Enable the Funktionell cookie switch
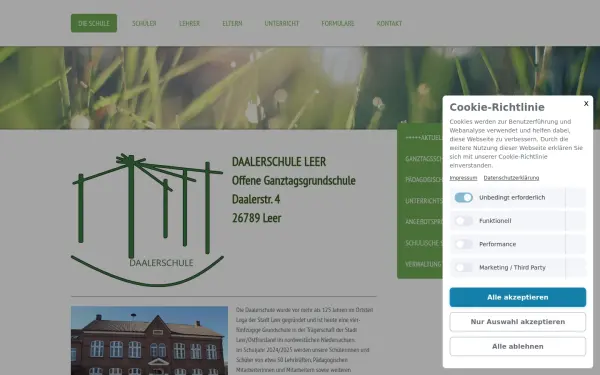 463,221
